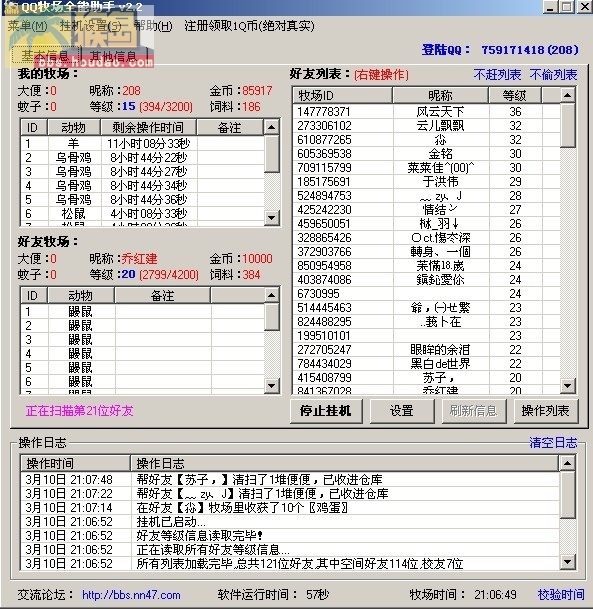Click the application icon in title bar

pos(11,7)
